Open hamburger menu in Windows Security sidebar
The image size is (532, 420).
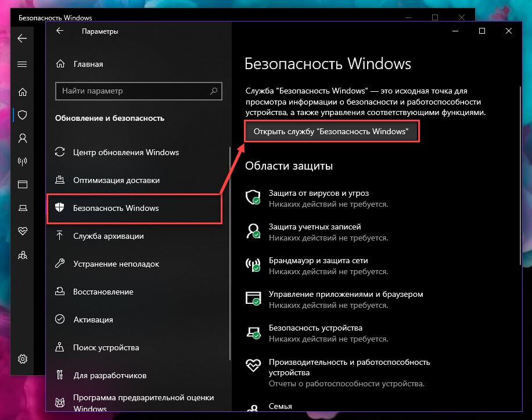pos(22,64)
